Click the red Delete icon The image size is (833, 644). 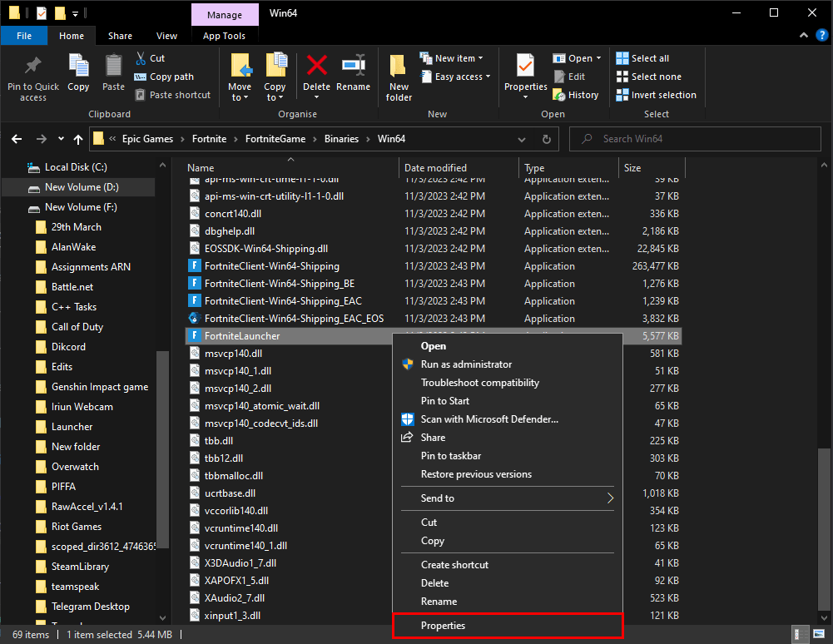(x=316, y=66)
